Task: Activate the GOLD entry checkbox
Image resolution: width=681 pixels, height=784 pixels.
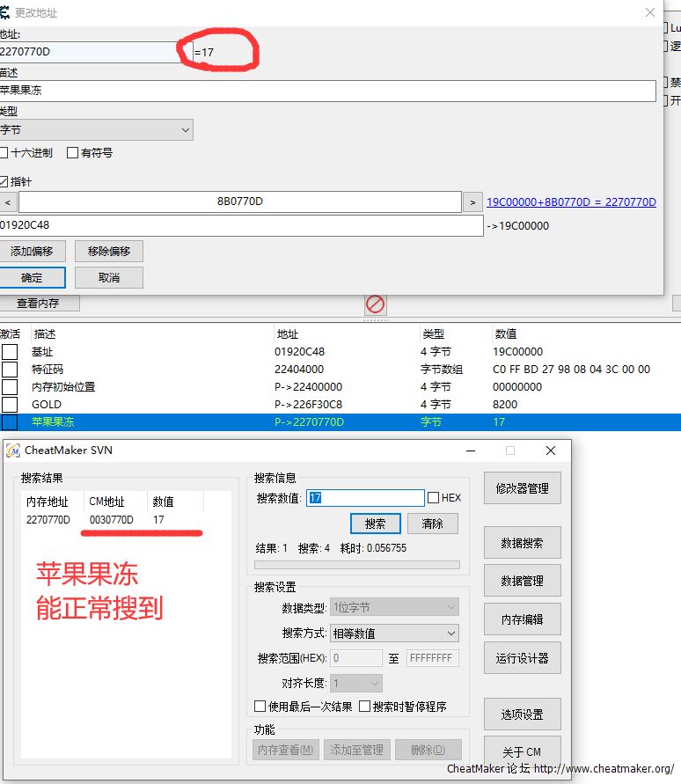Action: pos(10,405)
